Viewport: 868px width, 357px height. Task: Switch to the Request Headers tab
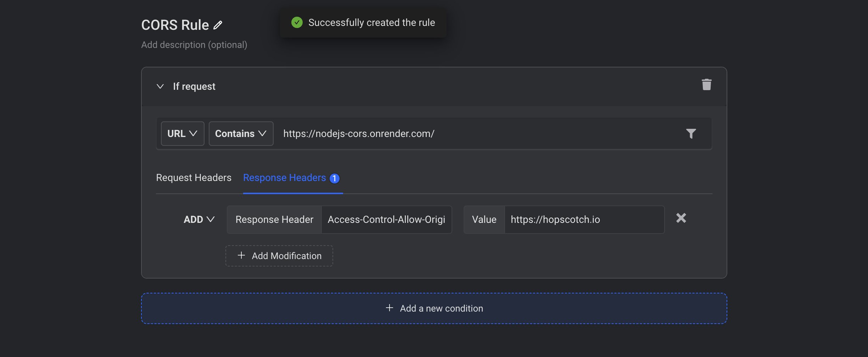click(194, 178)
